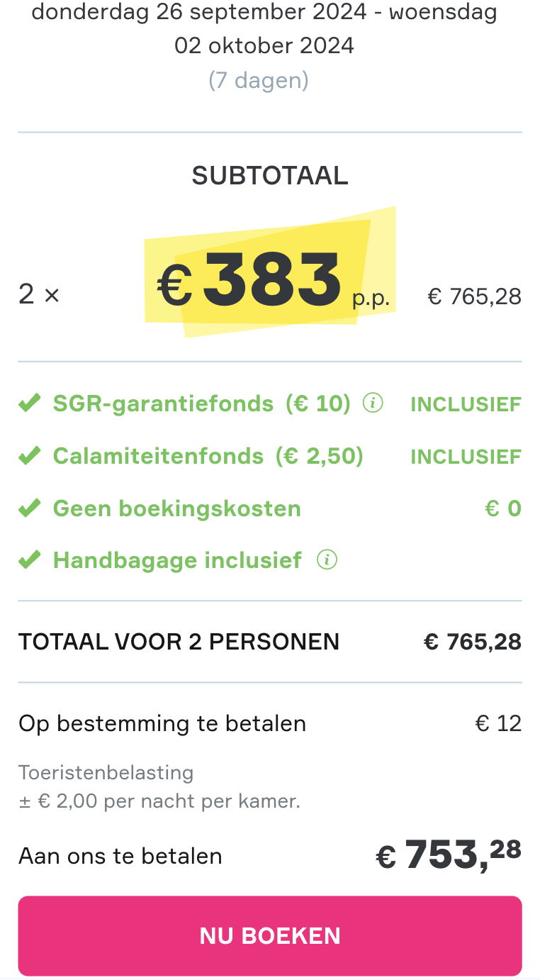
Task: Click the Geen boekingskosten text
Action: pyautogui.click(x=177, y=508)
